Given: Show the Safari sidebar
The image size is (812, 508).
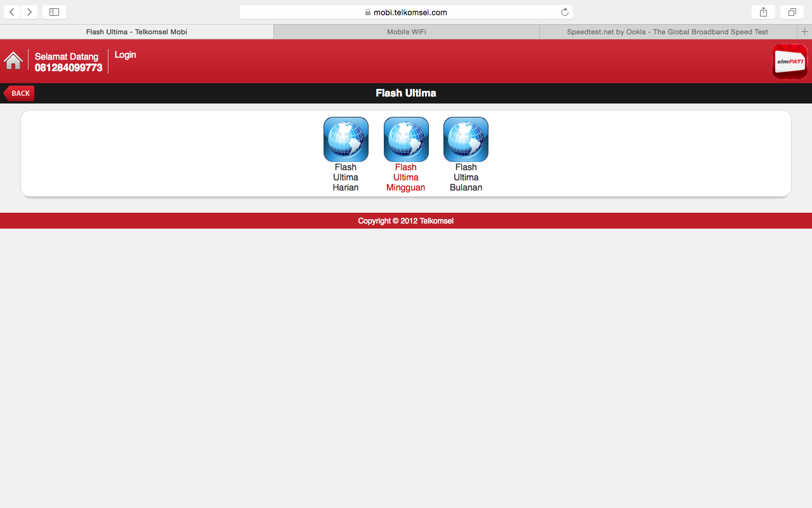Looking at the screenshot, I should tap(54, 12).
